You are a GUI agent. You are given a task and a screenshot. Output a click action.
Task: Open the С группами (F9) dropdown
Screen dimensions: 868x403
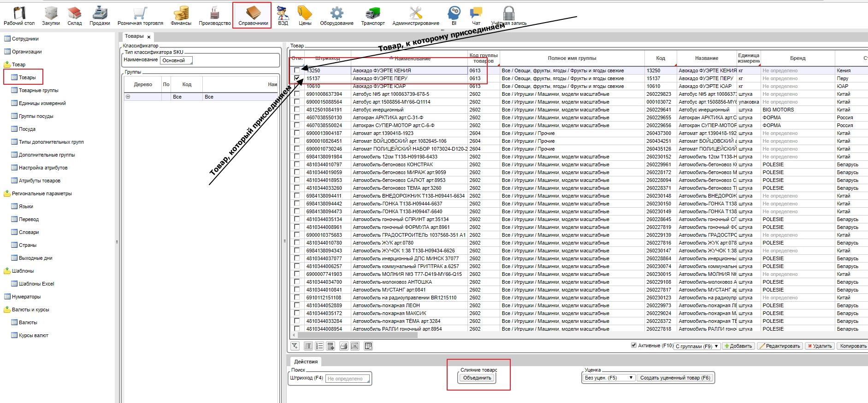[697, 346]
